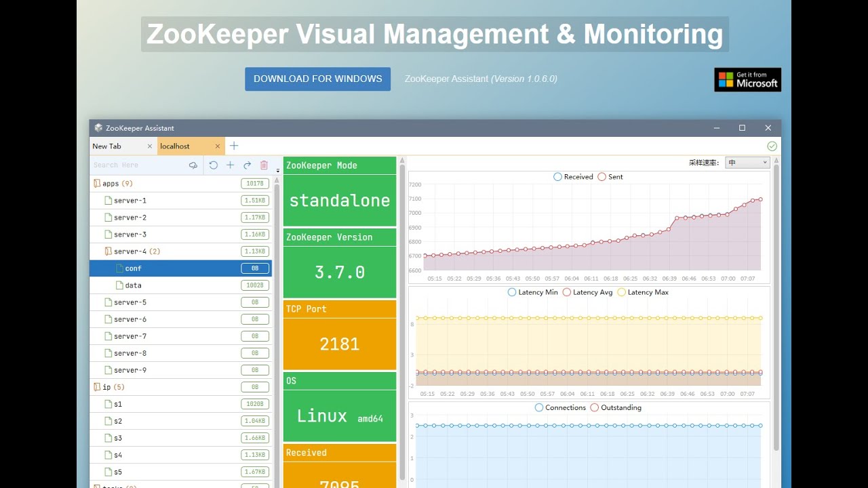
Task: Collapse the ip folder node
Action: click(x=96, y=387)
